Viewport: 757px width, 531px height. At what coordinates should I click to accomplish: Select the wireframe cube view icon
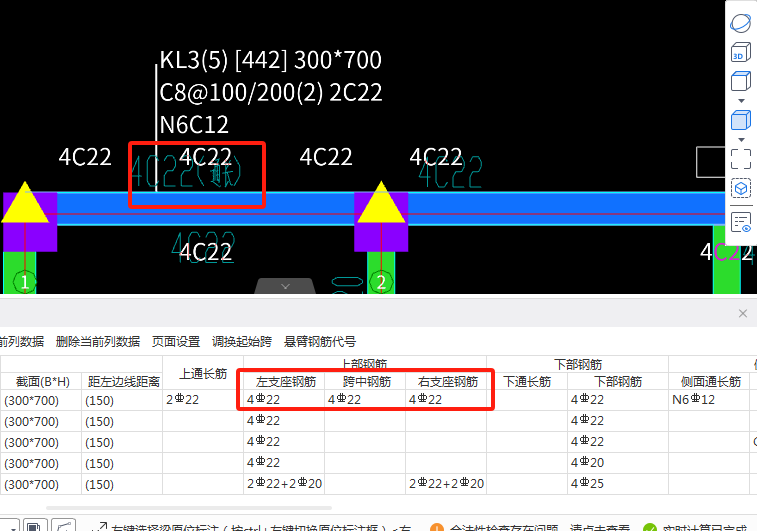click(x=741, y=81)
